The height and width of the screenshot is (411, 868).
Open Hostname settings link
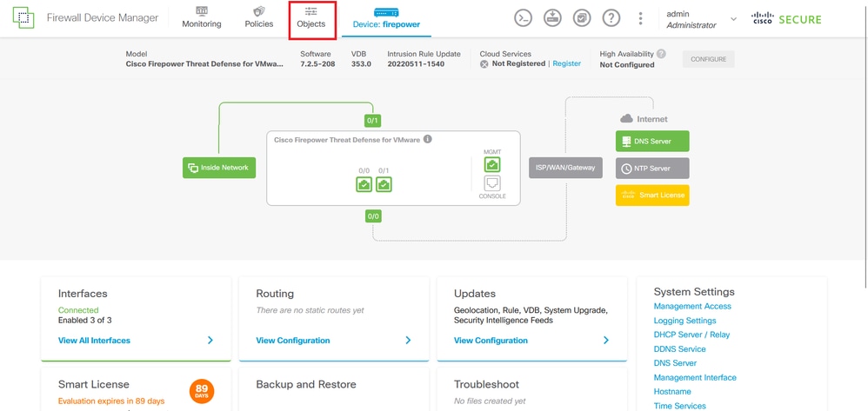pos(672,392)
